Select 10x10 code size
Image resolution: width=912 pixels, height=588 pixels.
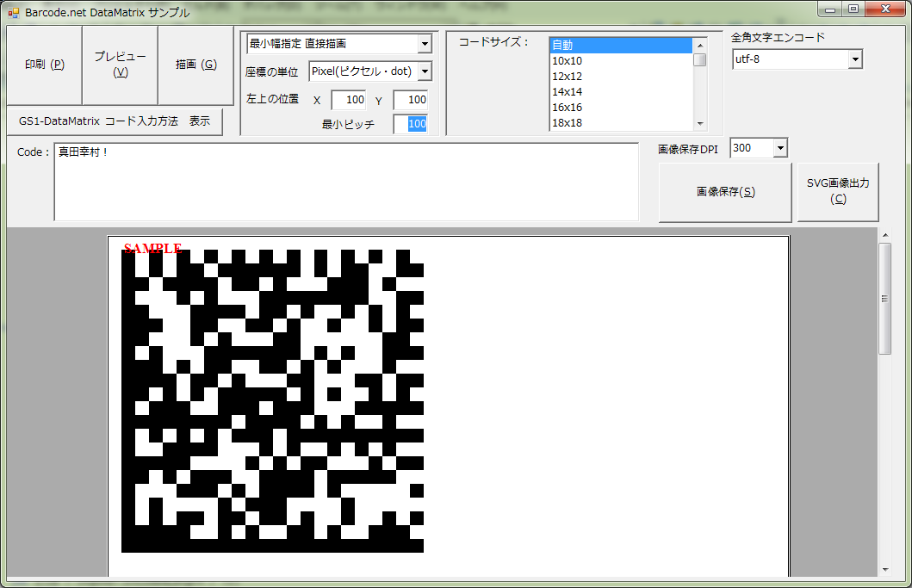click(621, 60)
